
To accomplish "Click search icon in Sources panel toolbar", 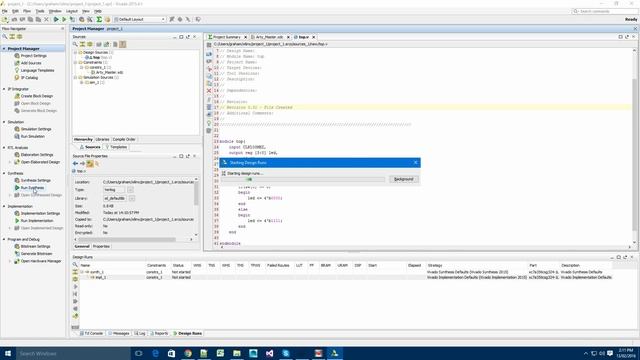I will click(x=75, y=44).
